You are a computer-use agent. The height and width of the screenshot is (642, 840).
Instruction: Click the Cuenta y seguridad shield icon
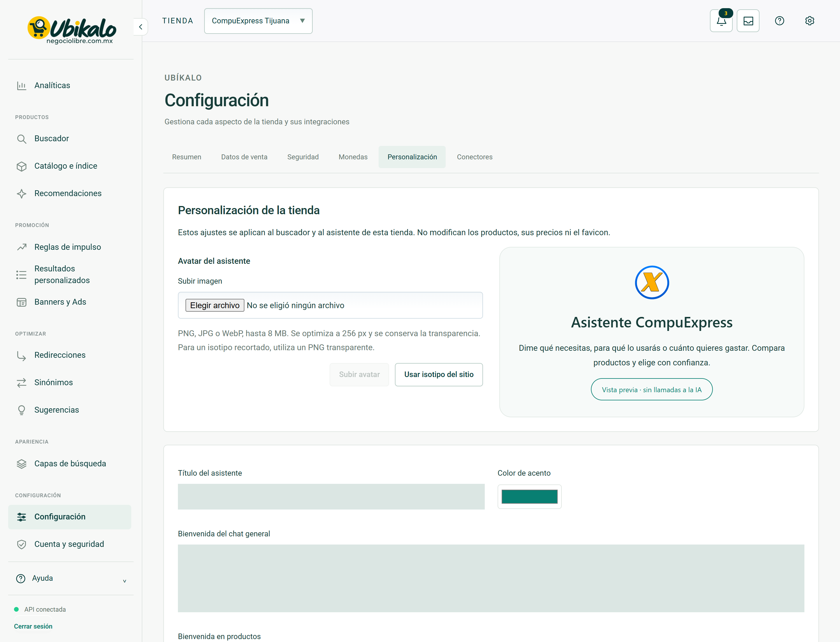(21, 545)
